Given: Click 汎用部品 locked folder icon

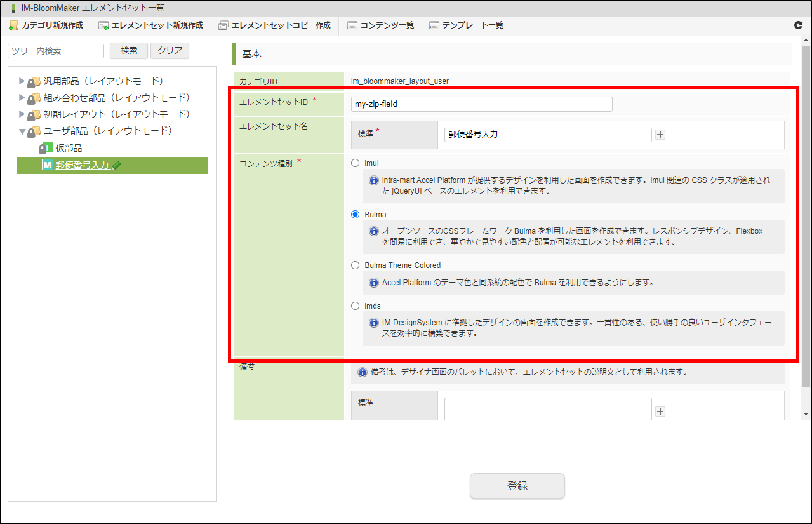Looking at the screenshot, I should pos(34,82).
